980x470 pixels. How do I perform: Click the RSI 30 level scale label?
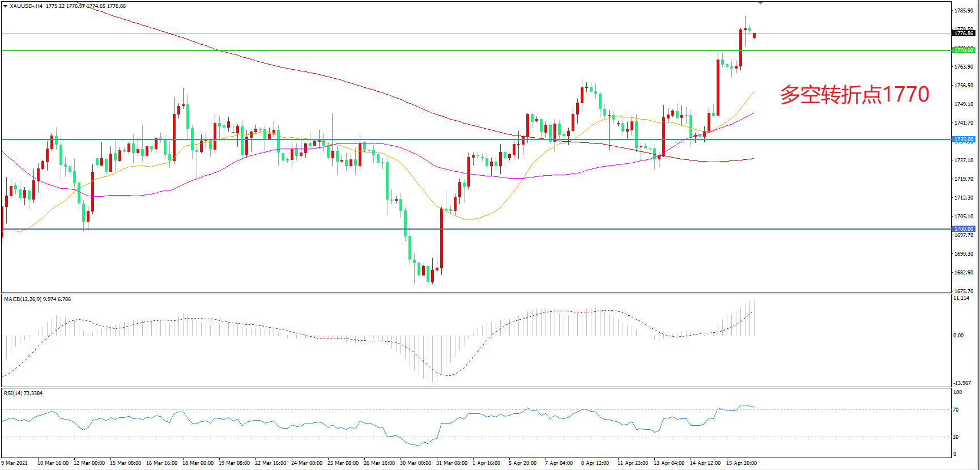pyautogui.click(x=956, y=437)
